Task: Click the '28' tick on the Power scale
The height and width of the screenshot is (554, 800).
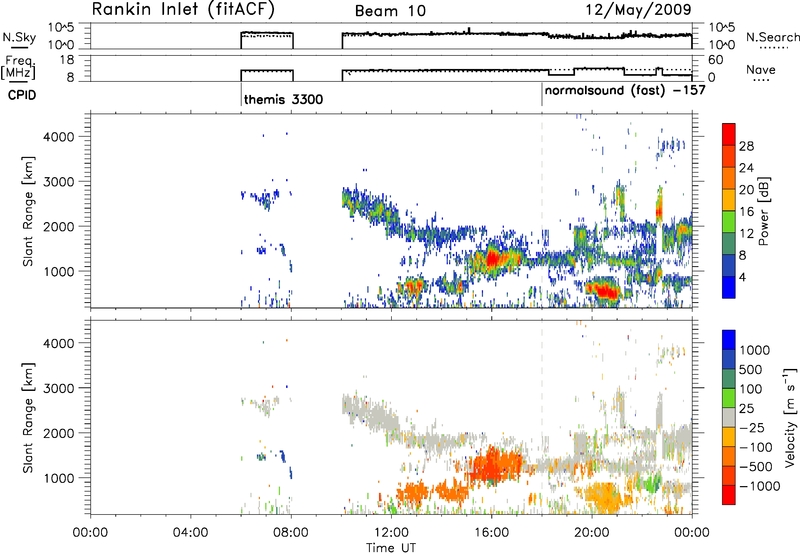Action: 746,146
